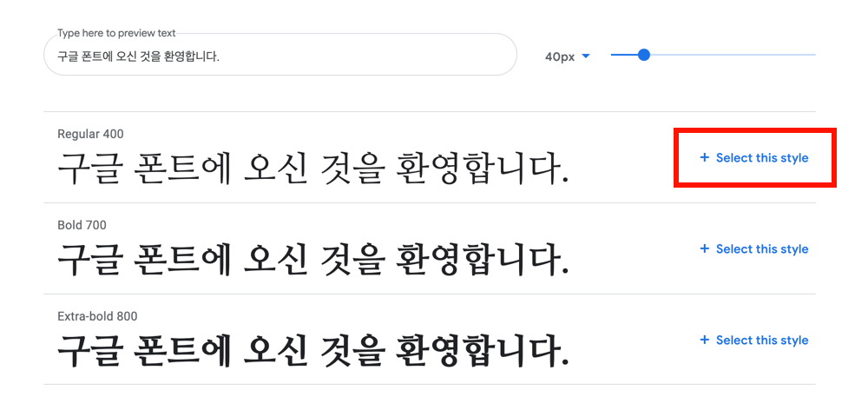868x417 pixels.
Task: Click the Bold 700 weight label
Action: (x=82, y=225)
